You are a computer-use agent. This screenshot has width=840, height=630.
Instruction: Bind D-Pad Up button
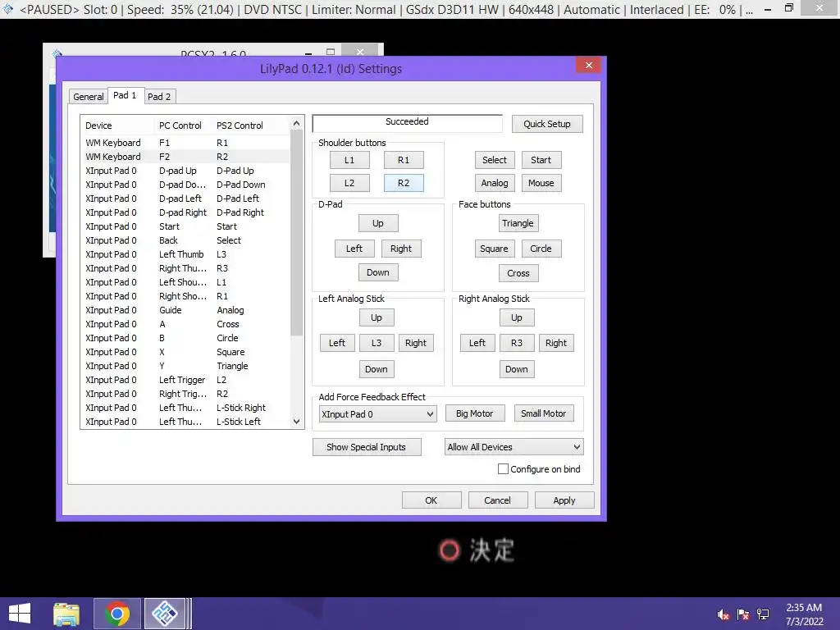click(x=378, y=223)
